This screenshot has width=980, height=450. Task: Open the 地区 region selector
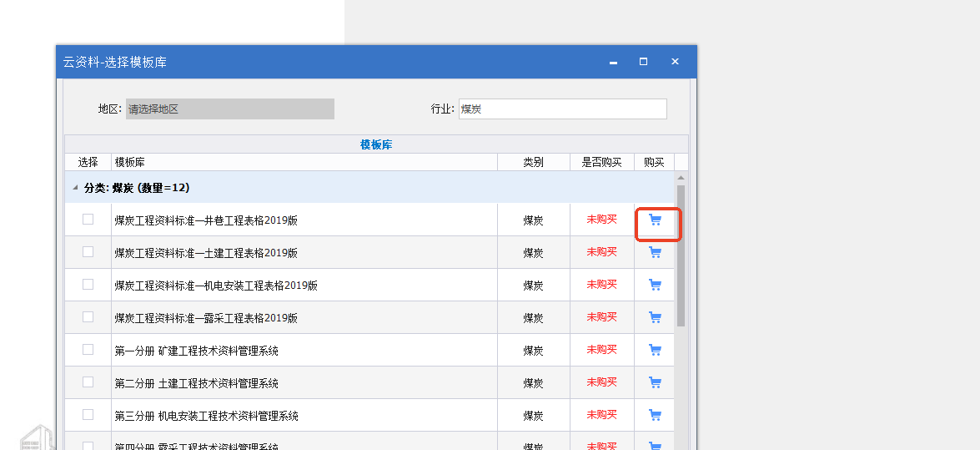point(229,109)
